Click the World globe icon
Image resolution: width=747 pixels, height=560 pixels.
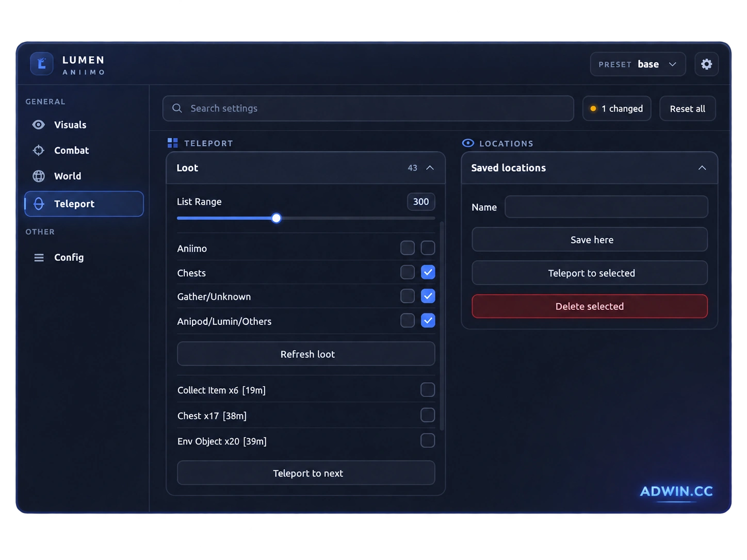39,176
